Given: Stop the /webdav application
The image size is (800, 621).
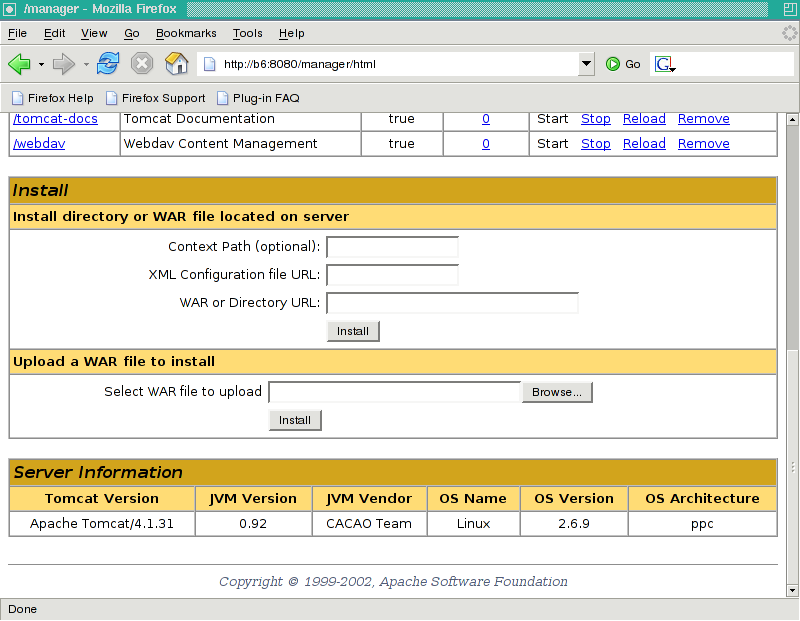Looking at the screenshot, I should [596, 144].
